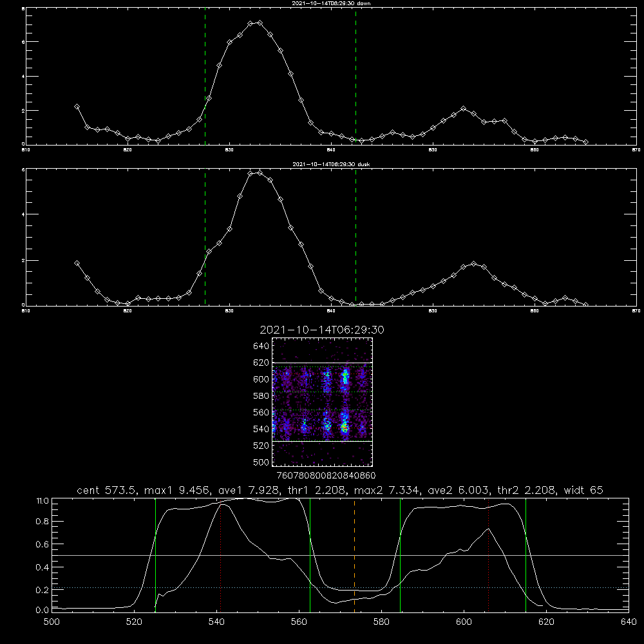Click the '640' x-axis label of bottom plot
Screen dimensions: 644x644
click(629, 622)
